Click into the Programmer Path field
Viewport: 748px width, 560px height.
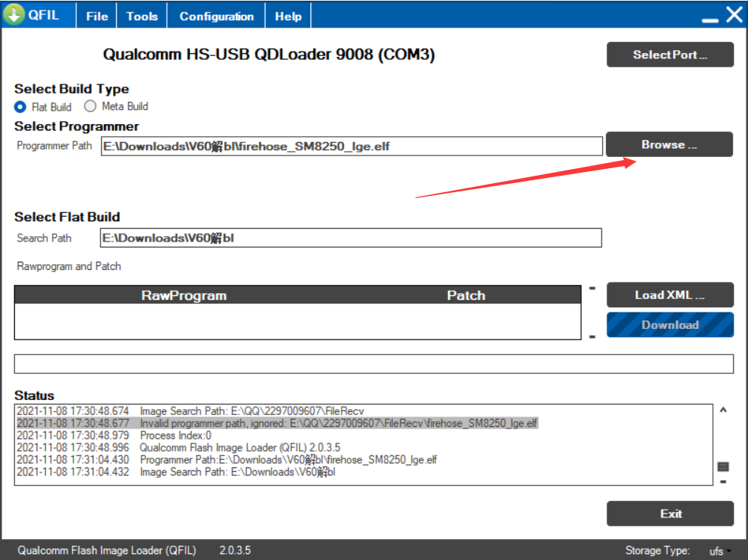pyautogui.click(x=351, y=147)
